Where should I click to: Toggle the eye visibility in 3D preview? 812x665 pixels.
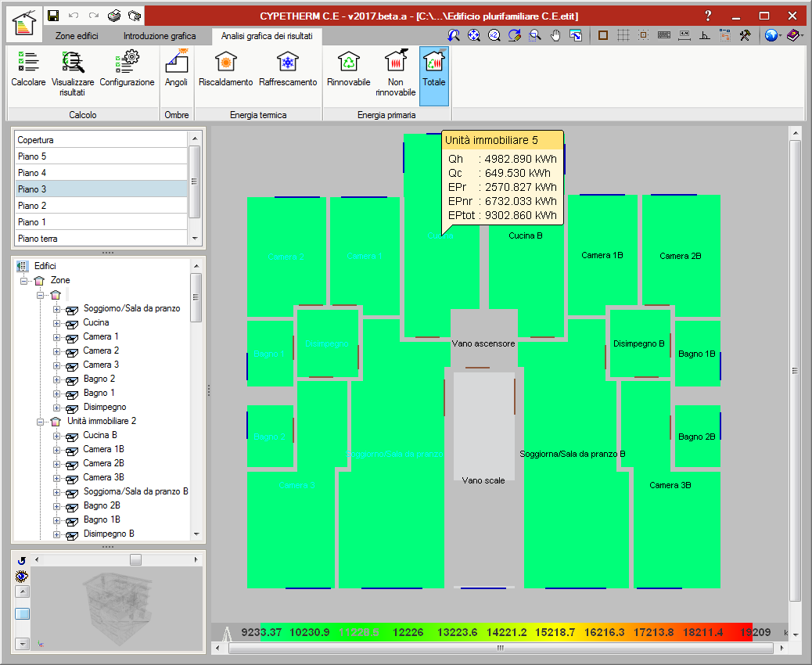21,577
